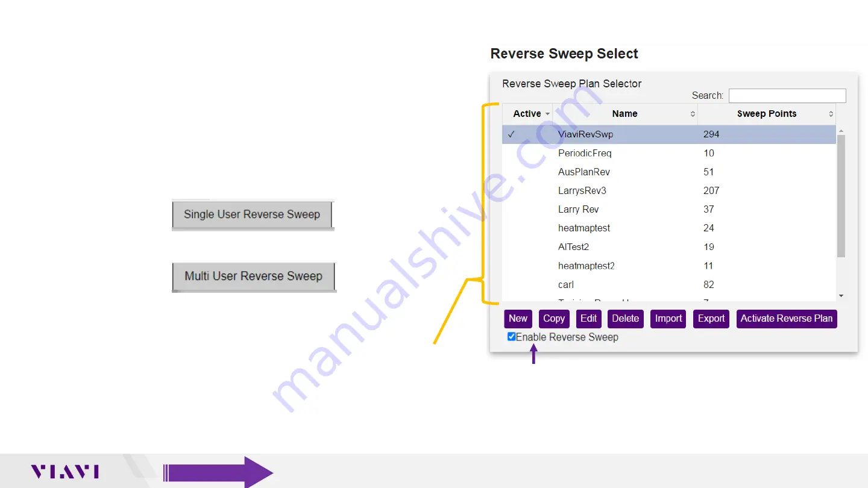Click the Delete plan button
This screenshot has width=868, height=488.
tap(626, 319)
